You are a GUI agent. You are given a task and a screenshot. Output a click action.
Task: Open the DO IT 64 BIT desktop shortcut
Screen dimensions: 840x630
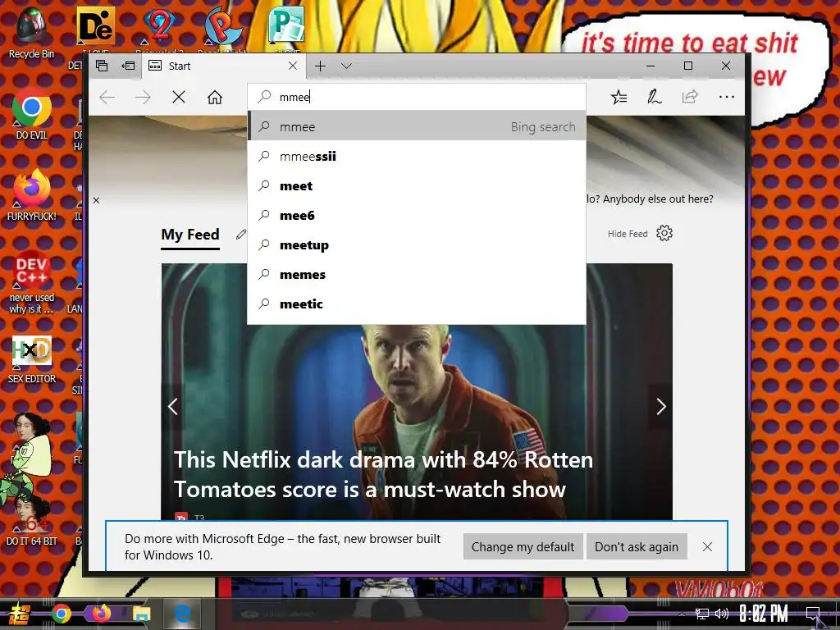coord(32,519)
